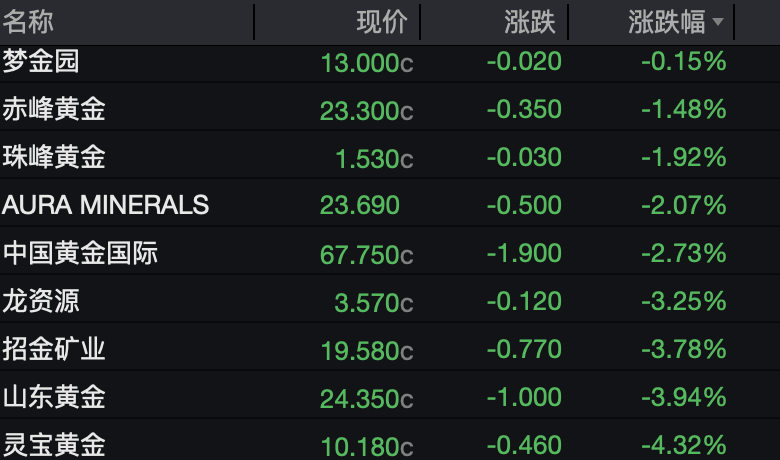Open the AURA MINERALS quote
The height and width of the screenshot is (460, 780).
(106, 205)
